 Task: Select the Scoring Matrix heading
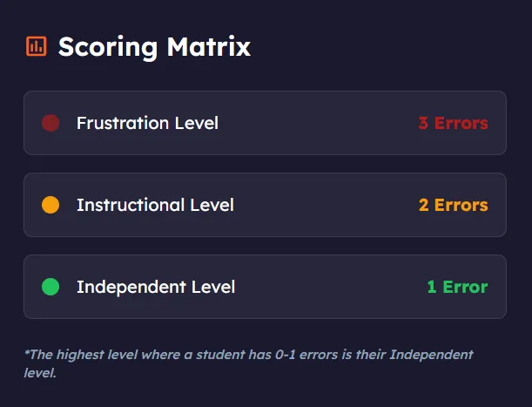coord(154,47)
